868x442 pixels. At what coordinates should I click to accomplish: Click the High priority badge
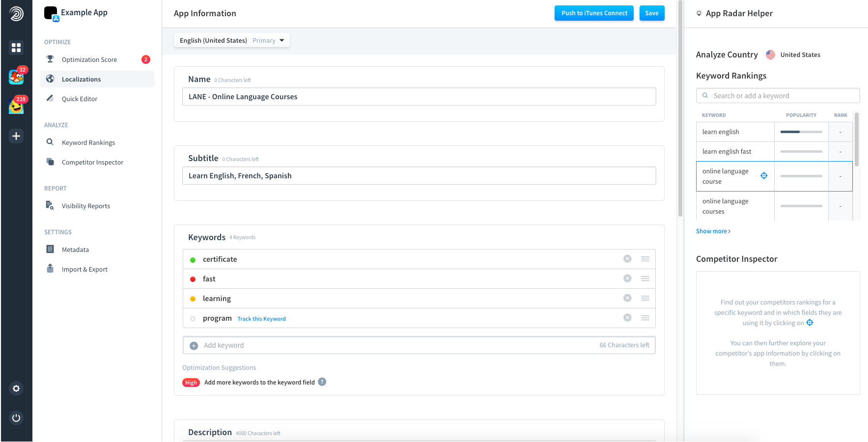(x=191, y=383)
